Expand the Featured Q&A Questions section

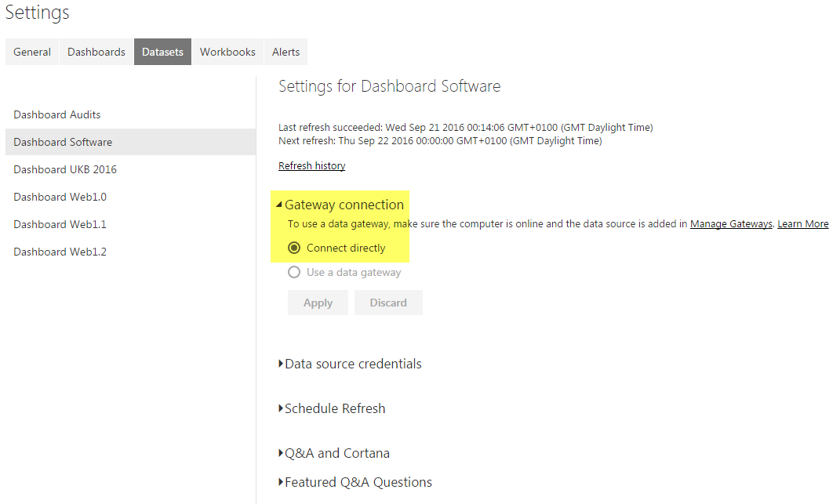(355, 482)
